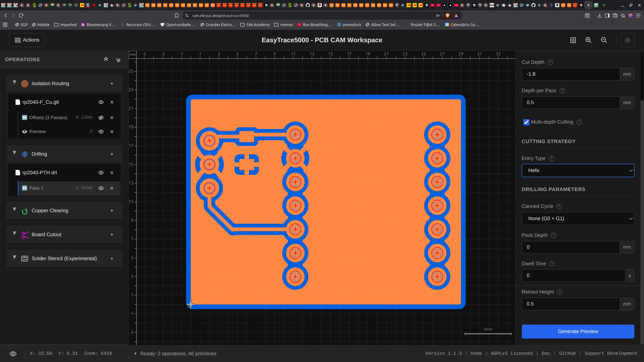This screenshot has height=362, width=644.
Task: Remove the rp2040-PTH.drl file with the X icon
Action: coord(112,173)
